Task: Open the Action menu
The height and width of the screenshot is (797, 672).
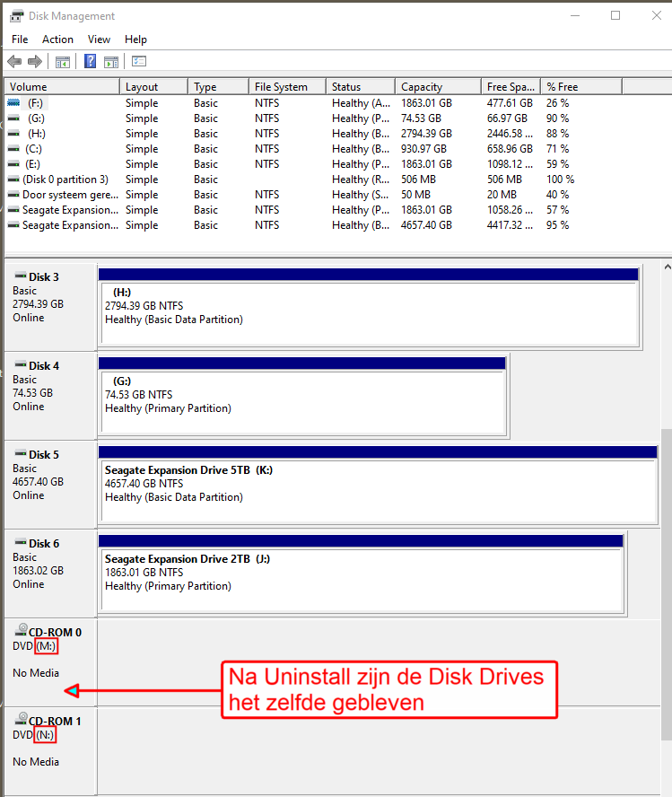Action: coord(57,39)
